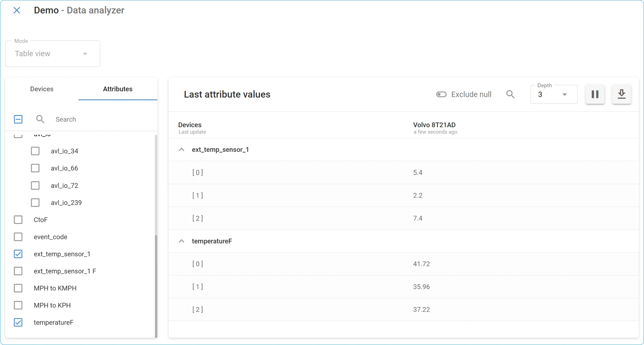Uncheck the ext_temp_sensor_1 attribute
The image size is (644, 345).
(18, 254)
